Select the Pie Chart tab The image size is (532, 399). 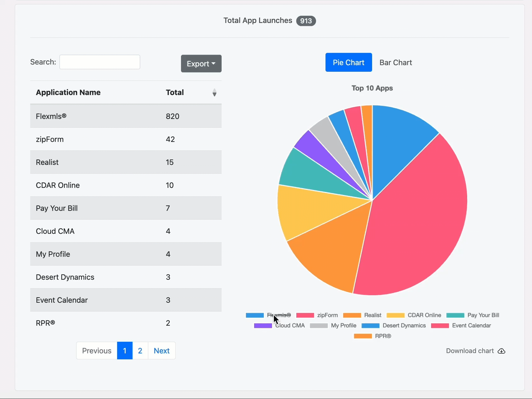[x=348, y=63]
